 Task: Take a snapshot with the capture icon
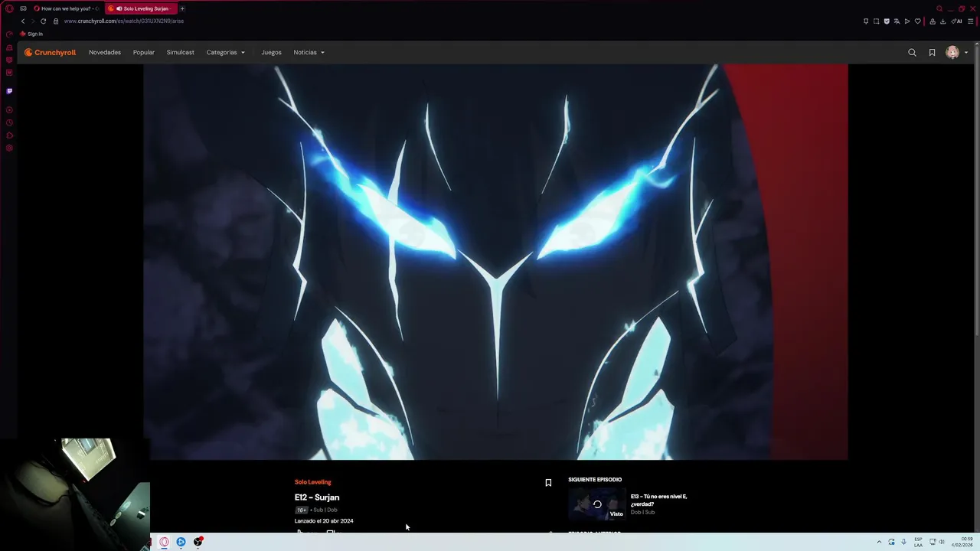[876, 21]
